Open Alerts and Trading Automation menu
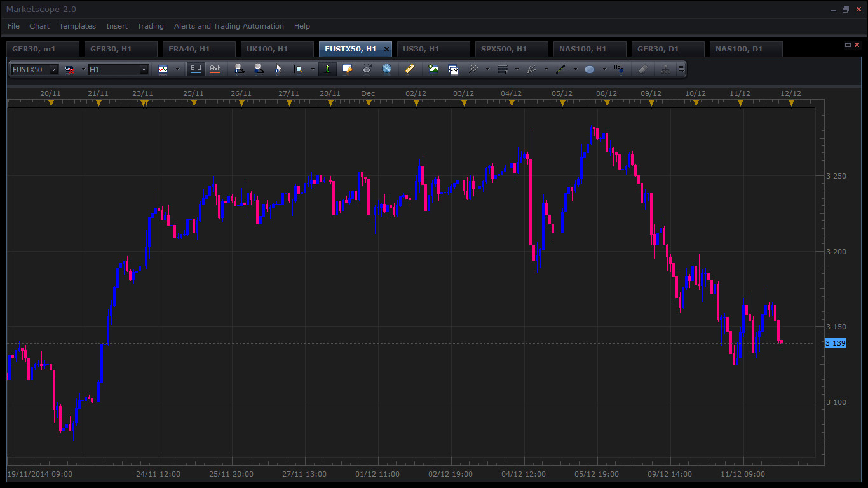Image resolution: width=868 pixels, height=488 pixels. 229,26
